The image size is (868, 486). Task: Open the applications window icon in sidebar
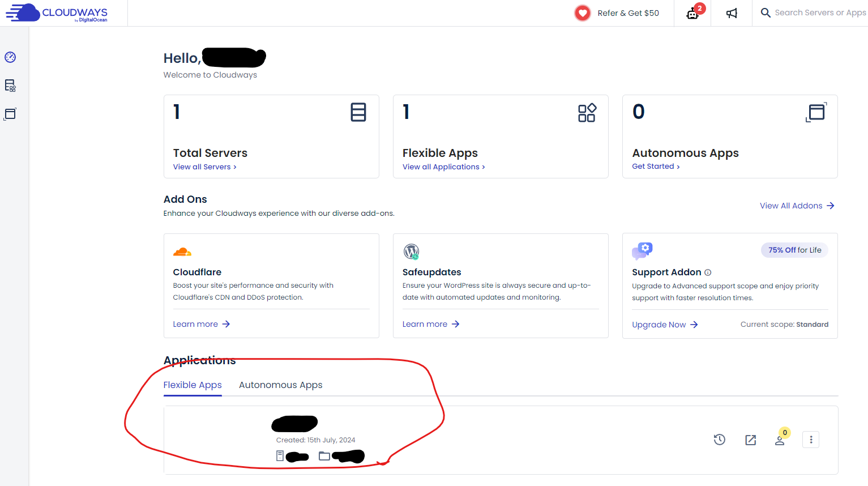[x=10, y=114]
